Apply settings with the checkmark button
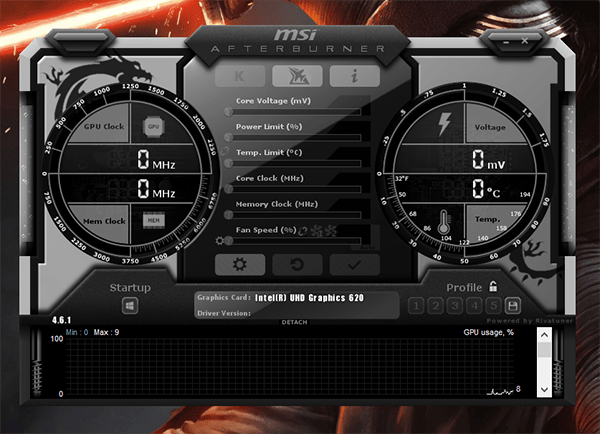 click(x=355, y=264)
